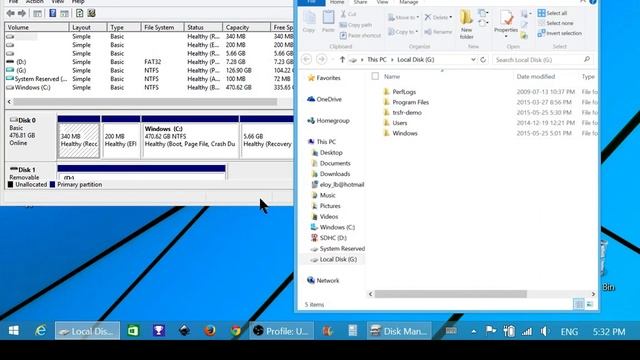
Task: Open the Manage tab in Explorer ribbon
Action: (x=409, y=2)
